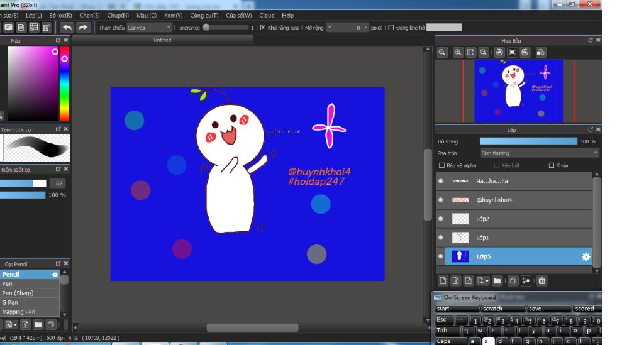This screenshot has width=644, height=345.
Task: Switch to the Untitled canvas tab
Action: (163, 40)
